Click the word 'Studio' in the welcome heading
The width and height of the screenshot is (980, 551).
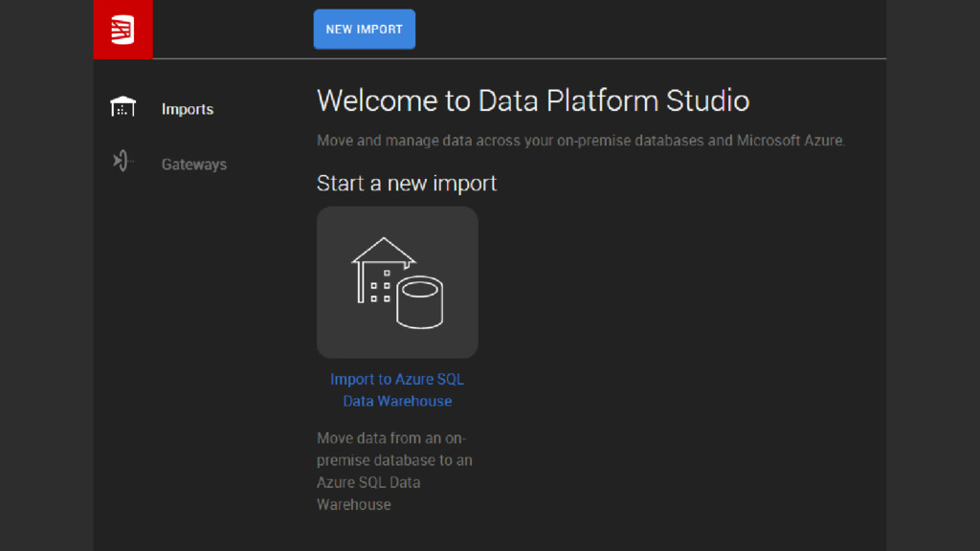coord(707,100)
